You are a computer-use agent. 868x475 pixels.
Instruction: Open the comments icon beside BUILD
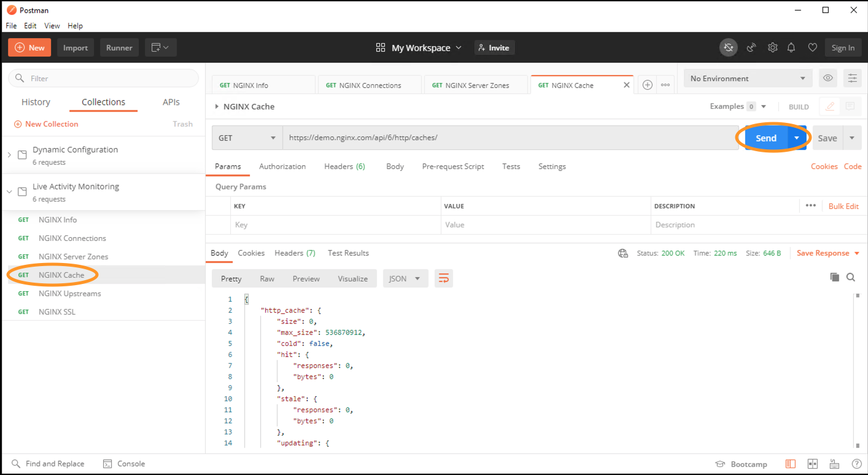point(850,106)
